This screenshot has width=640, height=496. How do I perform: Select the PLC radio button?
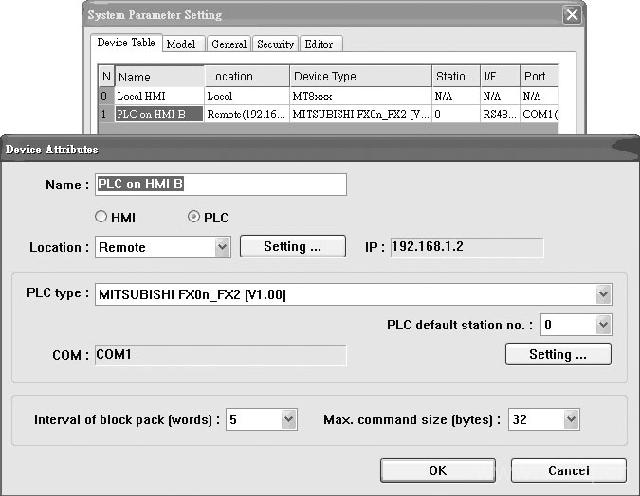pos(194,217)
